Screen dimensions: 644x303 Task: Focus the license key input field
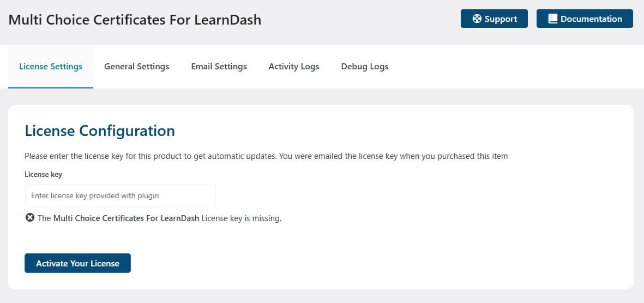coord(121,195)
